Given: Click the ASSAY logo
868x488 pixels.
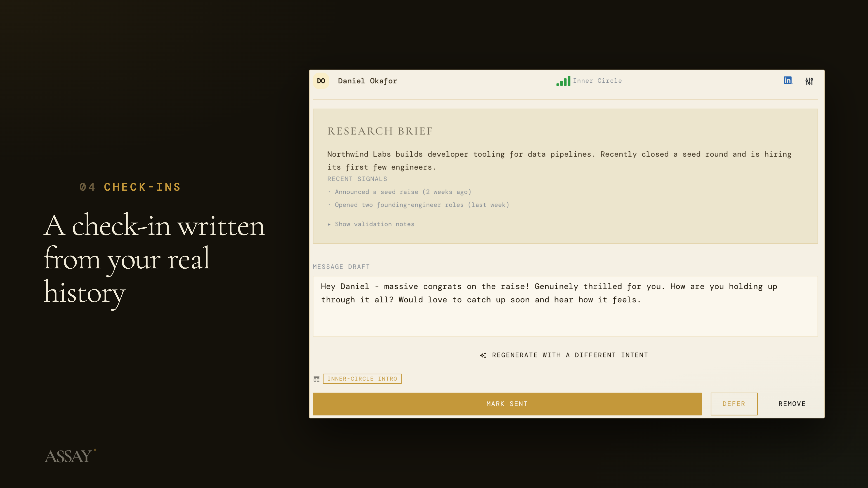Looking at the screenshot, I should 70,456.
